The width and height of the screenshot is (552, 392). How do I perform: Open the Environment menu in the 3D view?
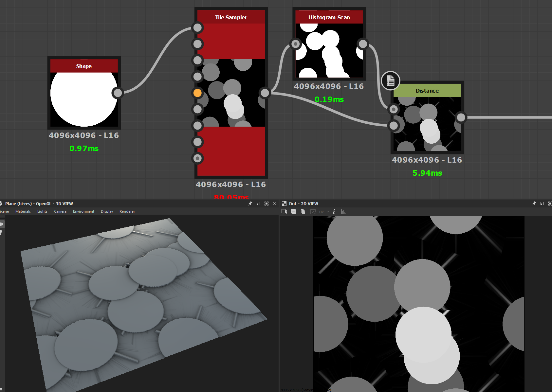(x=83, y=211)
